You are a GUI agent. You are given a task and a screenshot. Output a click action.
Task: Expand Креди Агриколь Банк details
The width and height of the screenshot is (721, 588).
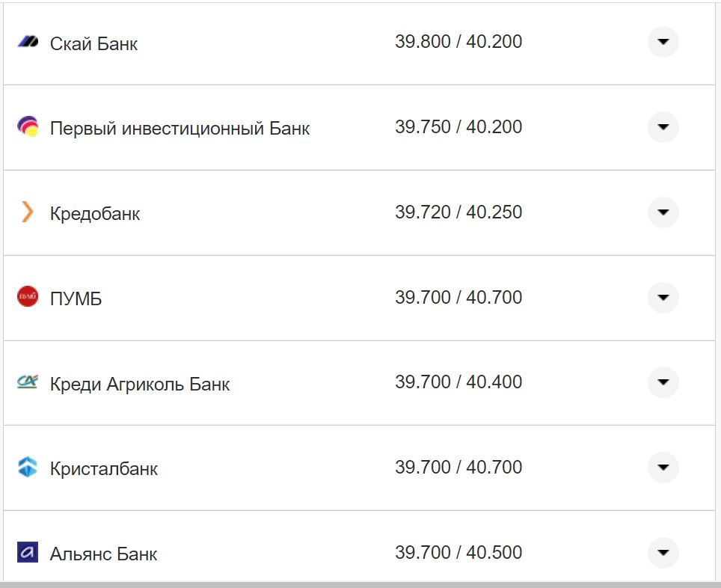663,383
